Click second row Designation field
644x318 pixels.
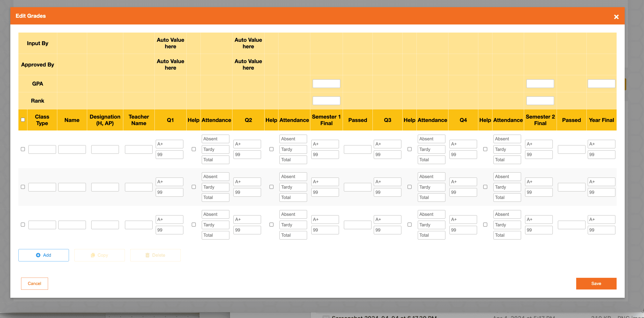coord(105,187)
